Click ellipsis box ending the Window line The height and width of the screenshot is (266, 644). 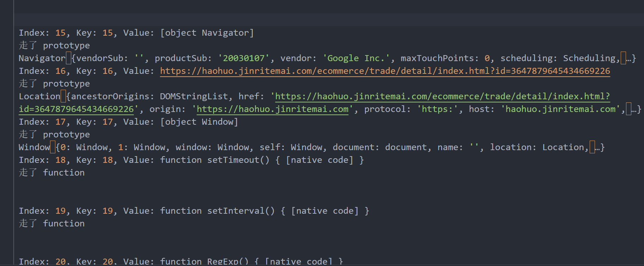(592, 147)
